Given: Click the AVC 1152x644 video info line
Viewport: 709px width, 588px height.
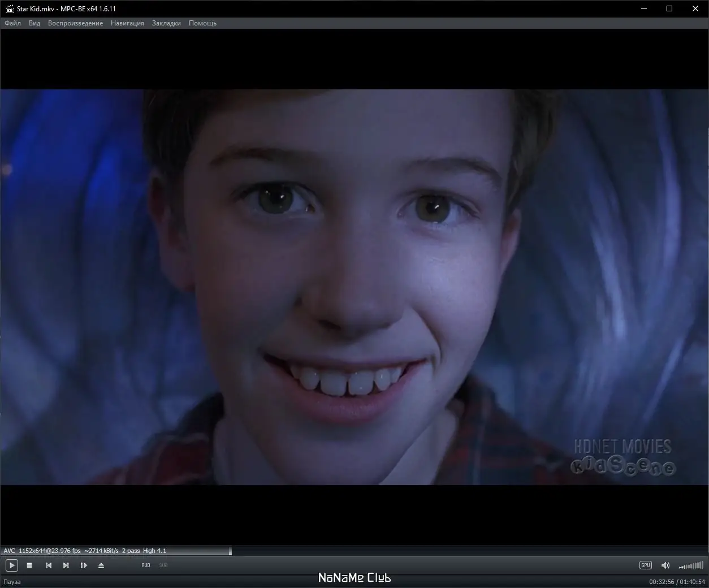Looking at the screenshot, I should point(85,551).
